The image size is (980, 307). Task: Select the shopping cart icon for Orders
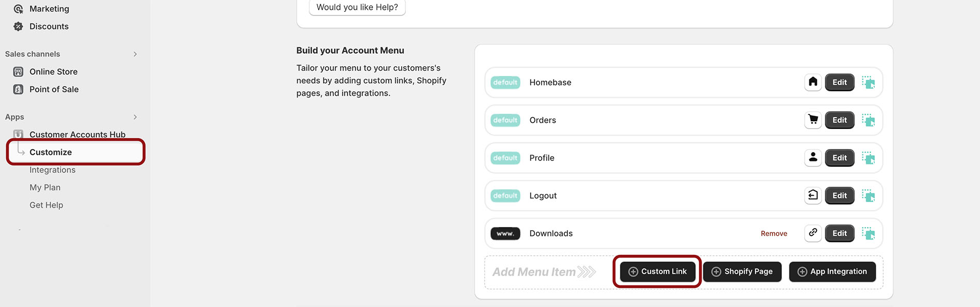813,120
